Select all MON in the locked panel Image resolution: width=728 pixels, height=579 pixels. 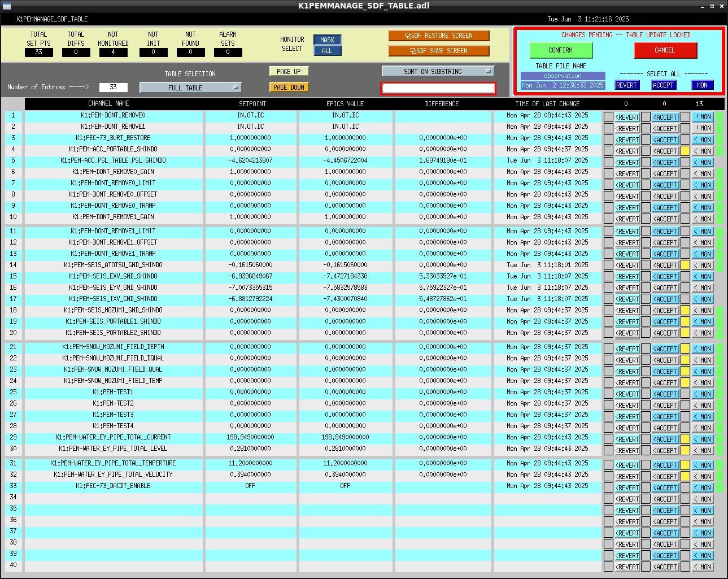703,85
